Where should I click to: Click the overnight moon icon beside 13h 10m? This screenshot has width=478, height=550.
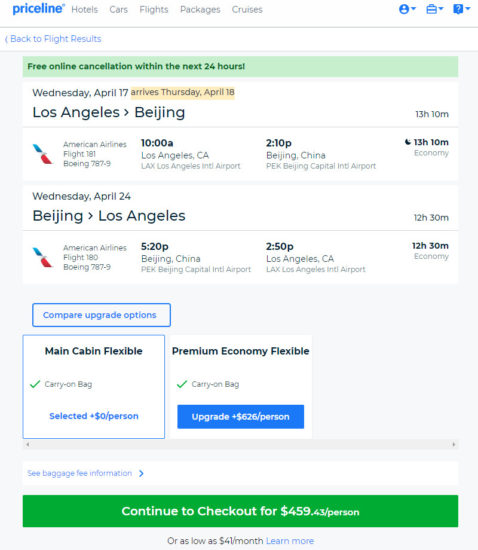pyautogui.click(x=408, y=142)
